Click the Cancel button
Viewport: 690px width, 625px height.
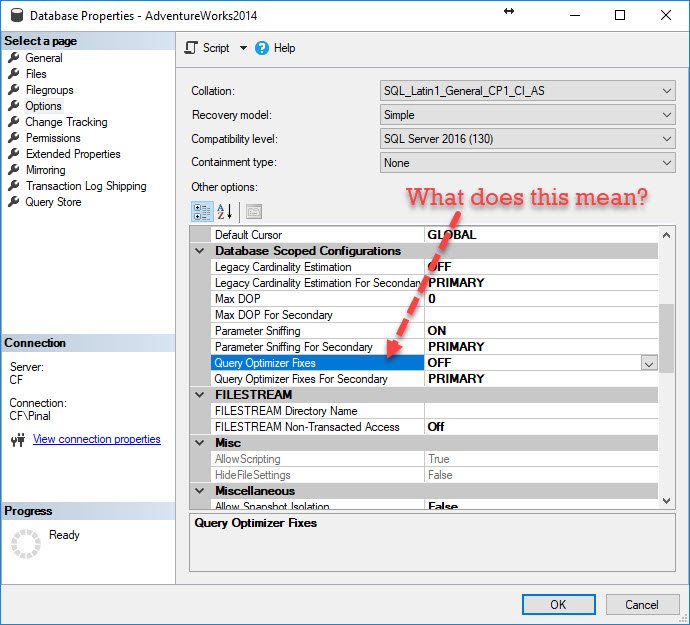(x=642, y=605)
